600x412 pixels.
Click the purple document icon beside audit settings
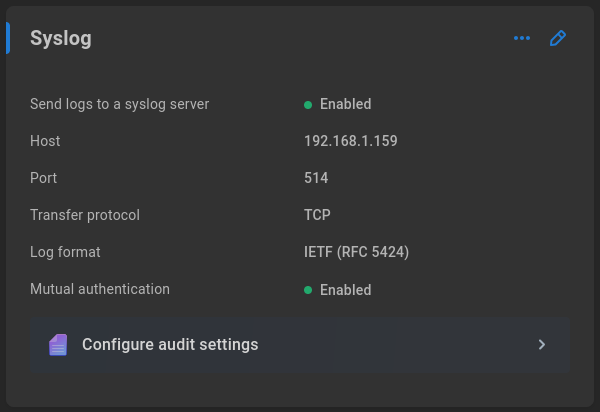(58, 345)
